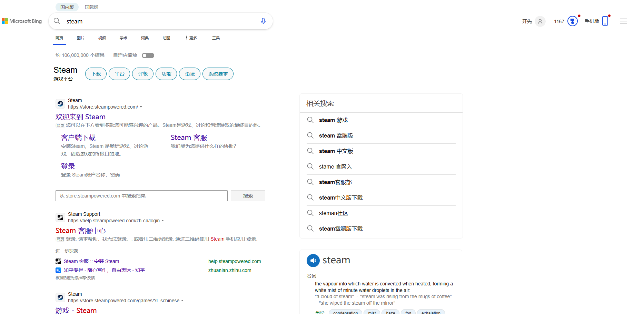Open the 欢迎来到 Steam result
644x314 pixels.
80,117
